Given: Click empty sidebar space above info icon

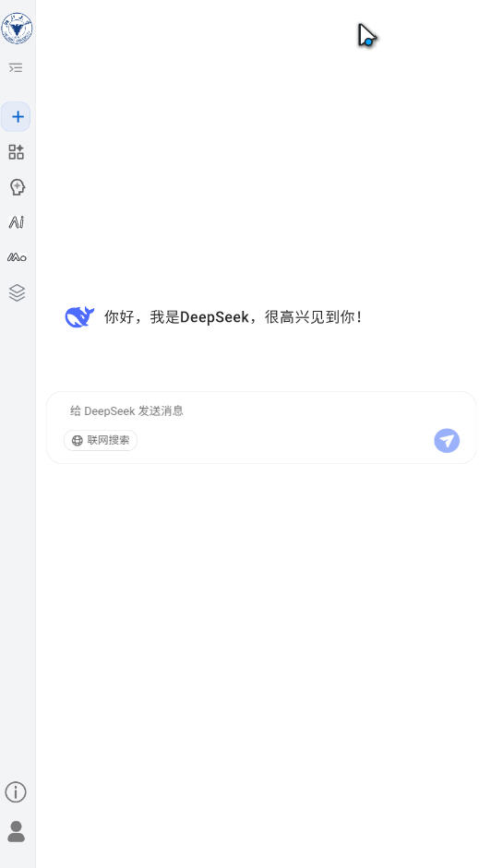Looking at the screenshot, I should point(18,553).
